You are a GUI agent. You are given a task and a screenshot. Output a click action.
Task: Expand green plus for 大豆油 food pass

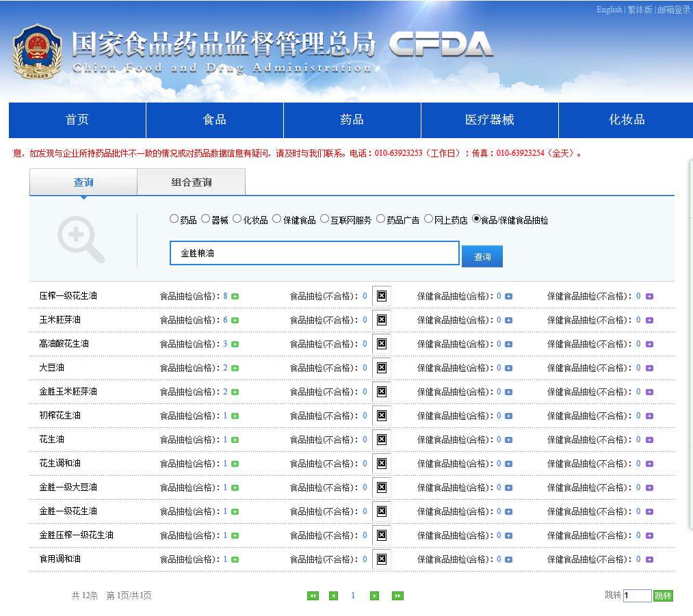[x=235, y=368]
